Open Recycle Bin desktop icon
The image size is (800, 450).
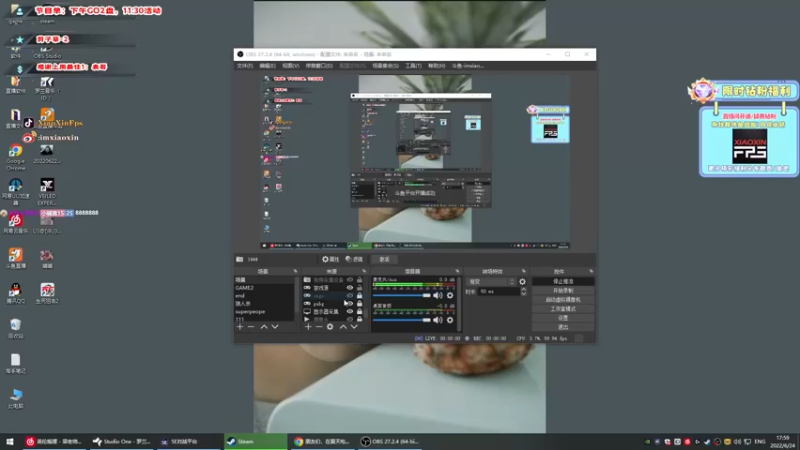pyautogui.click(x=15, y=328)
